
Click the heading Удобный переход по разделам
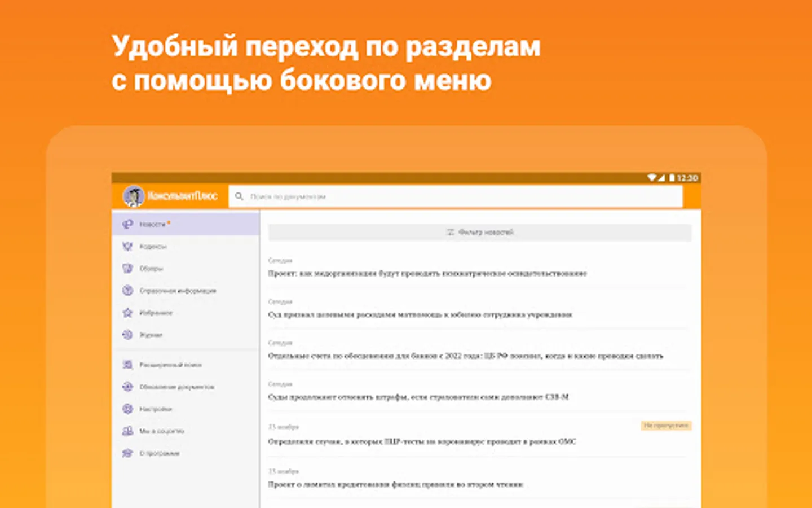click(x=326, y=46)
